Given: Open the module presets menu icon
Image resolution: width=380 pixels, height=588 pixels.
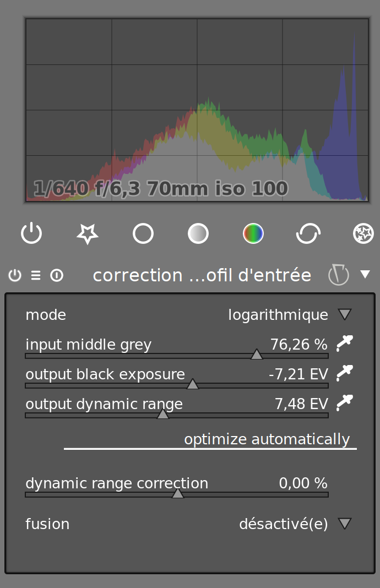Looking at the screenshot, I should pyautogui.click(x=338, y=275).
